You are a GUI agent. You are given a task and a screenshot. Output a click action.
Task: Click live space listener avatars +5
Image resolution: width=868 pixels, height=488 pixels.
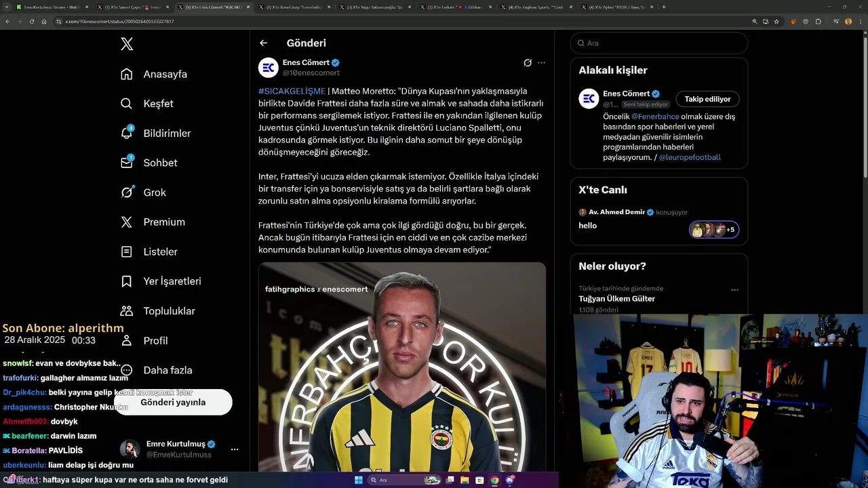coord(713,230)
